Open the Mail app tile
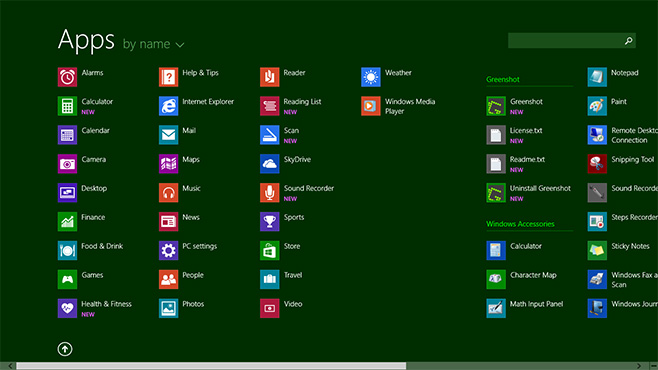Screen dimensions: 658x370 [x=168, y=135]
